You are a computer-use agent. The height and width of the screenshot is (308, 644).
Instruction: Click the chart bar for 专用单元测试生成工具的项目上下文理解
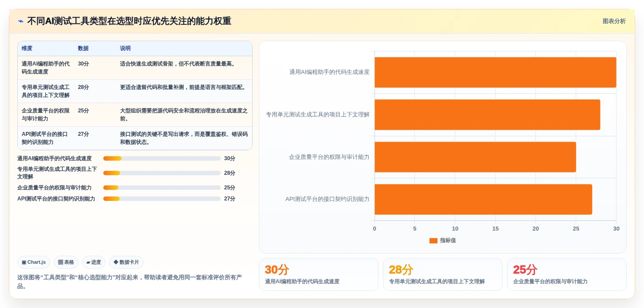coord(487,115)
